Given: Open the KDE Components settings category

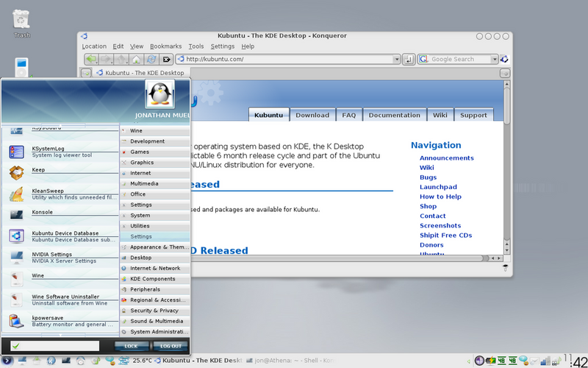Looking at the screenshot, I should pos(155,279).
